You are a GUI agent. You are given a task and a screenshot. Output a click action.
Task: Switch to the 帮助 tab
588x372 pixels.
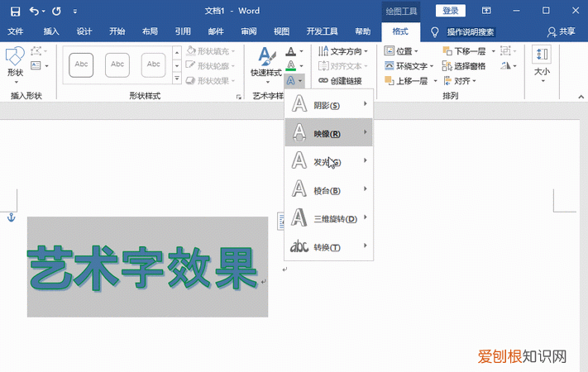coord(362,32)
